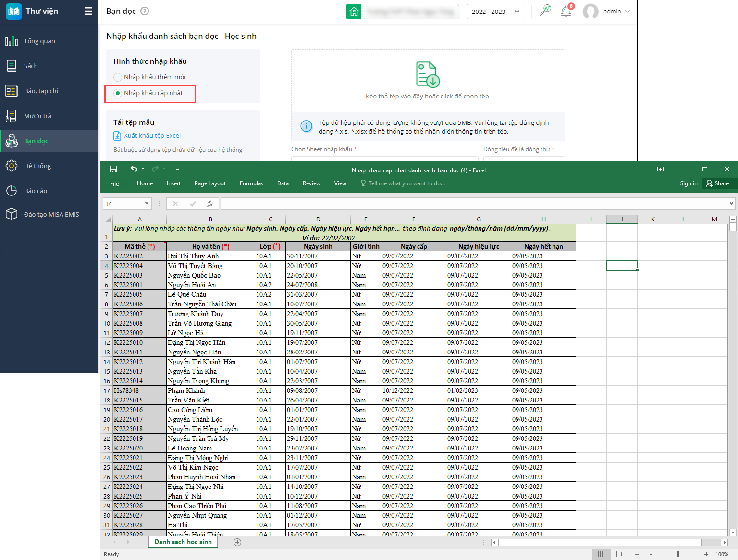Open the 2022 - 2023 school year dropdown
This screenshot has width=738, height=560.
[x=495, y=12]
